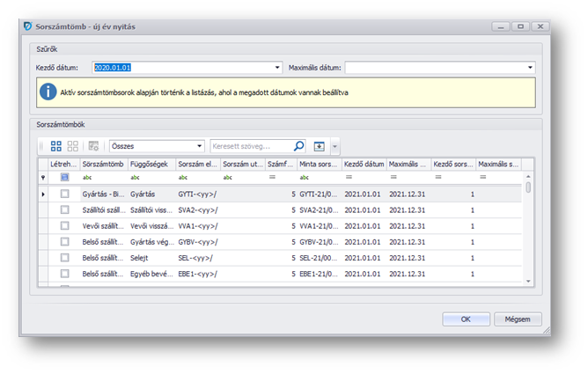Expand the Maximális dátum dropdown
The height and width of the screenshot is (374, 588).
click(x=530, y=67)
